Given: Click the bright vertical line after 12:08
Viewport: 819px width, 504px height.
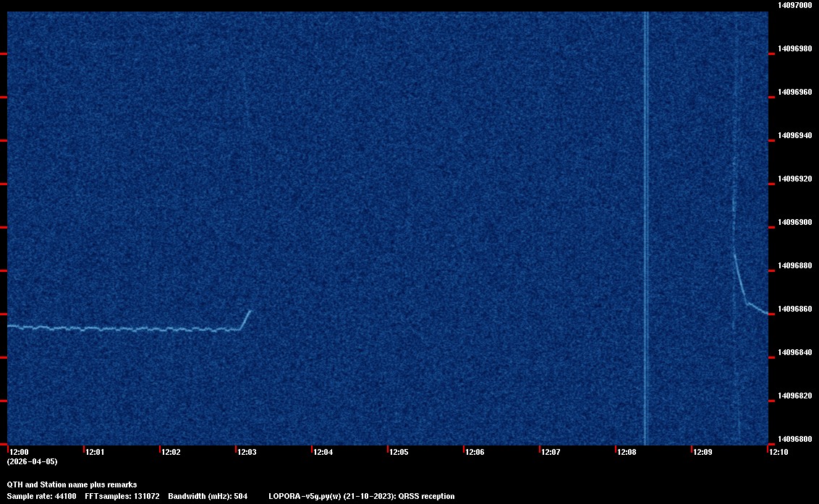Looking at the screenshot, I should tap(645, 228).
